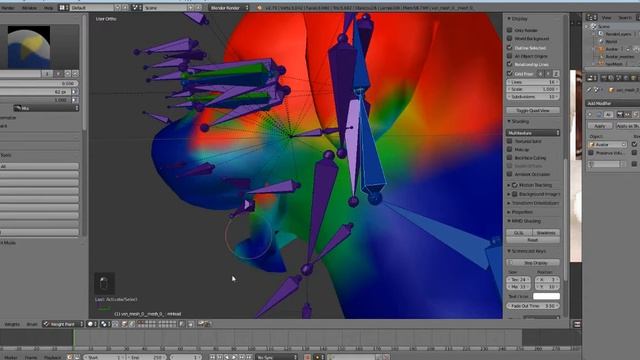Enable the Backface Culling checkbox
The image size is (640, 360).
(x=509, y=158)
